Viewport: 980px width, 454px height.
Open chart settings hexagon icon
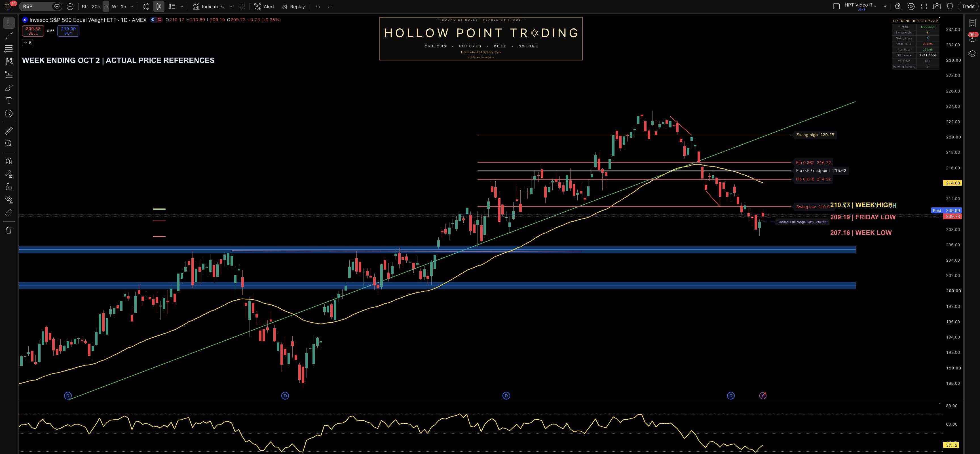pyautogui.click(x=911, y=7)
